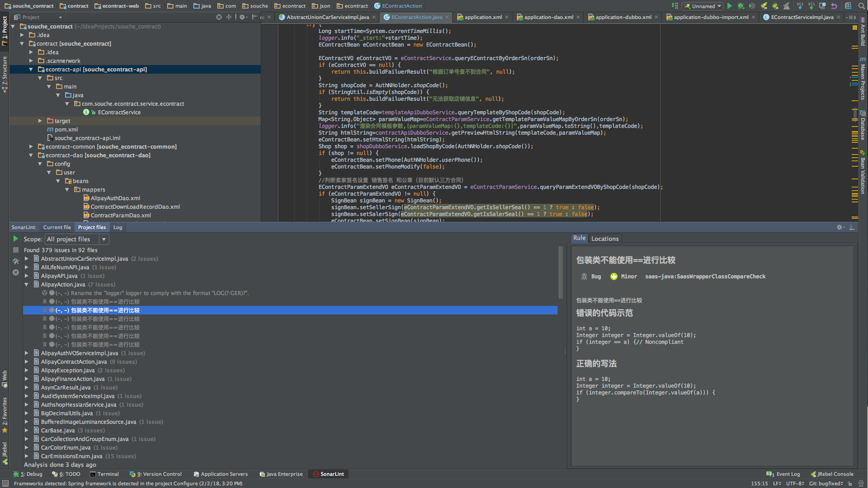Click the make project binary-arrow icon

click(675, 6)
